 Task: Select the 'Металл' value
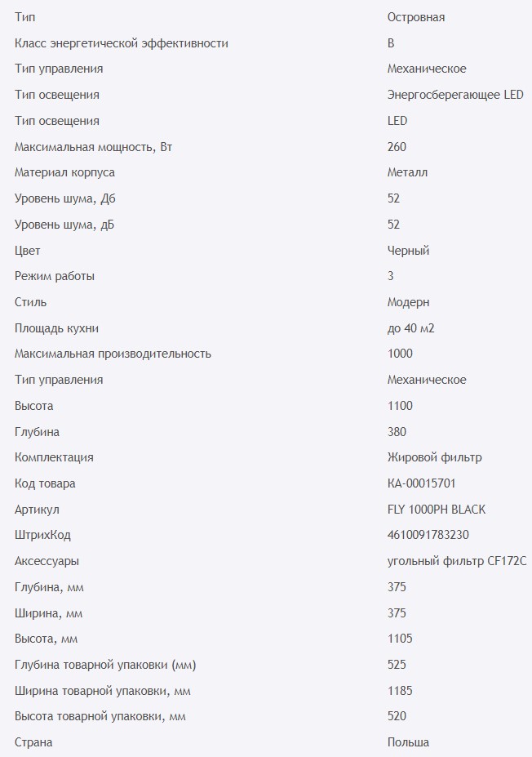tap(407, 172)
